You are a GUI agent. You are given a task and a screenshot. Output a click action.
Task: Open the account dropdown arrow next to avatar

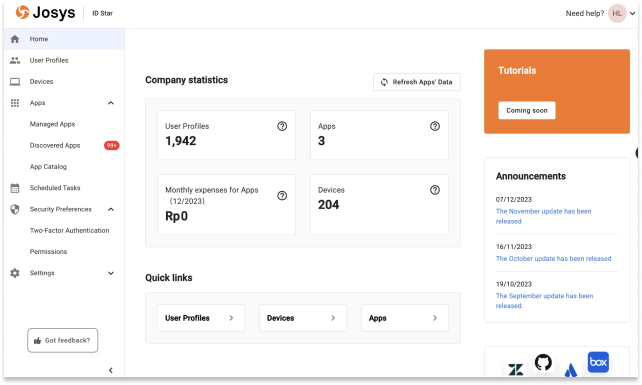tap(633, 14)
